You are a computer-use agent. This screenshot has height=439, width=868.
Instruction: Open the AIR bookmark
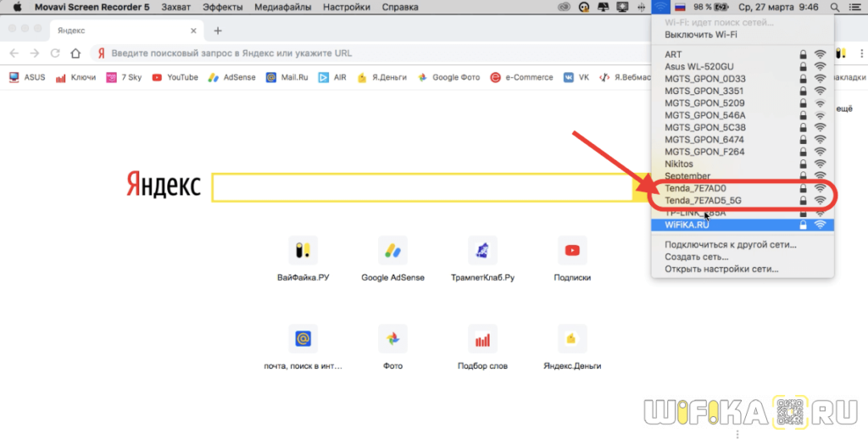click(x=332, y=77)
